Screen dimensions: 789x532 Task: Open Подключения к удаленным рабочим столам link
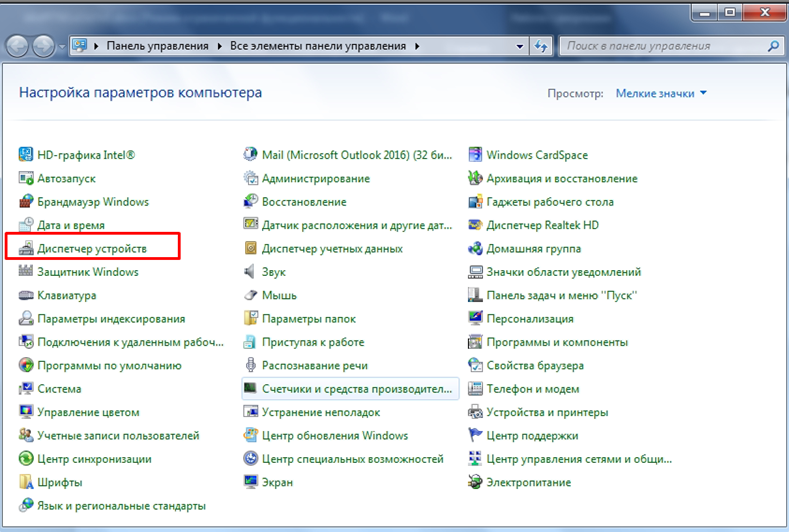(130, 342)
